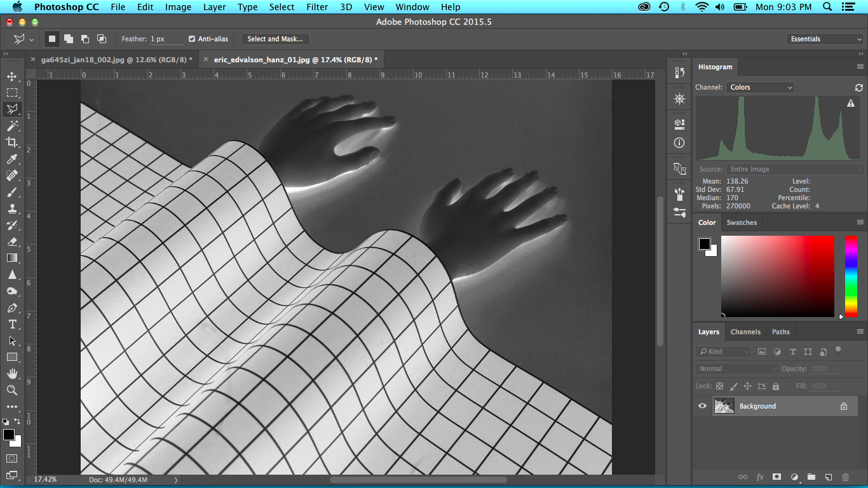Viewport: 868px width, 488px height.
Task: Open the Filter menu
Action: 317,7
